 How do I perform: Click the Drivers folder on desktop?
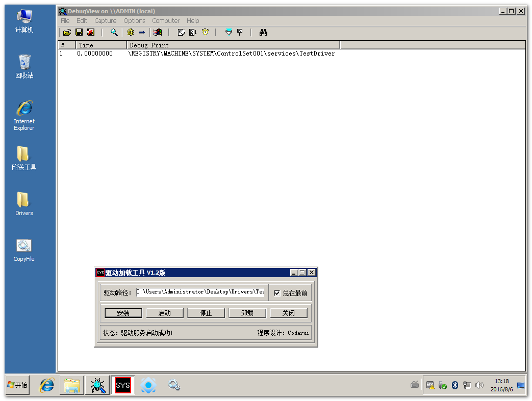(24, 204)
